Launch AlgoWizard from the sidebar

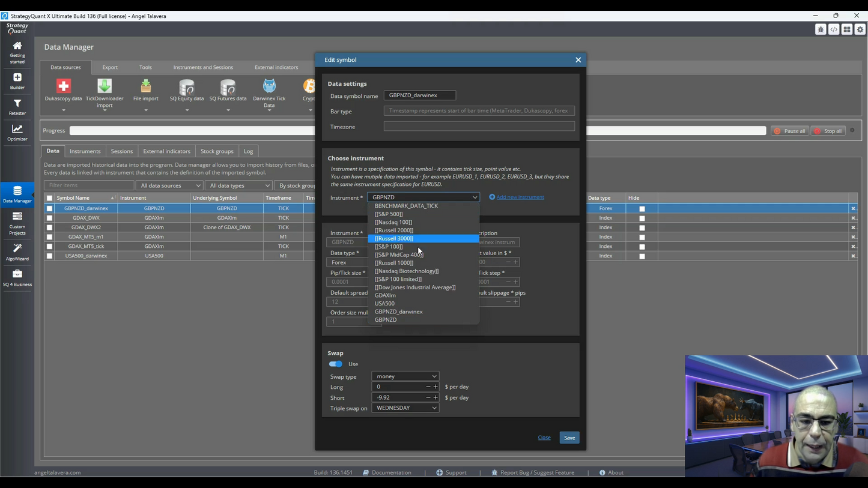[x=17, y=252]
